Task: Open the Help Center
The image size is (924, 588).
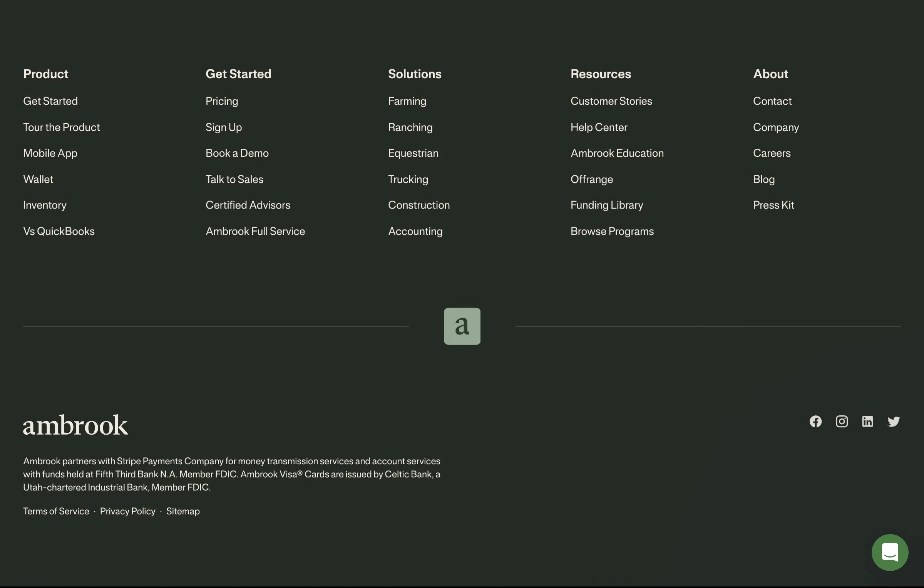Action: [x=599, y=128]
